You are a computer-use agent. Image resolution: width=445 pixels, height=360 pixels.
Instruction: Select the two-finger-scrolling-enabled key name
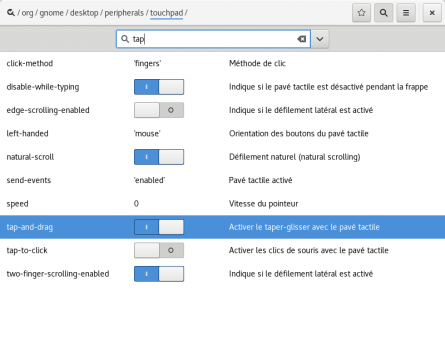(58, 274)
